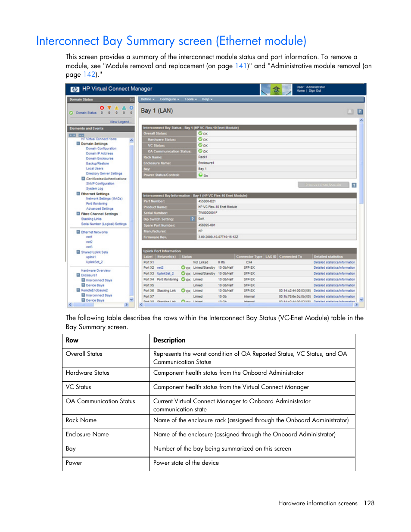Viewport: 411px width, 532px height.
Task: Collapse the Domain Settings tree node
Action: 78,143
